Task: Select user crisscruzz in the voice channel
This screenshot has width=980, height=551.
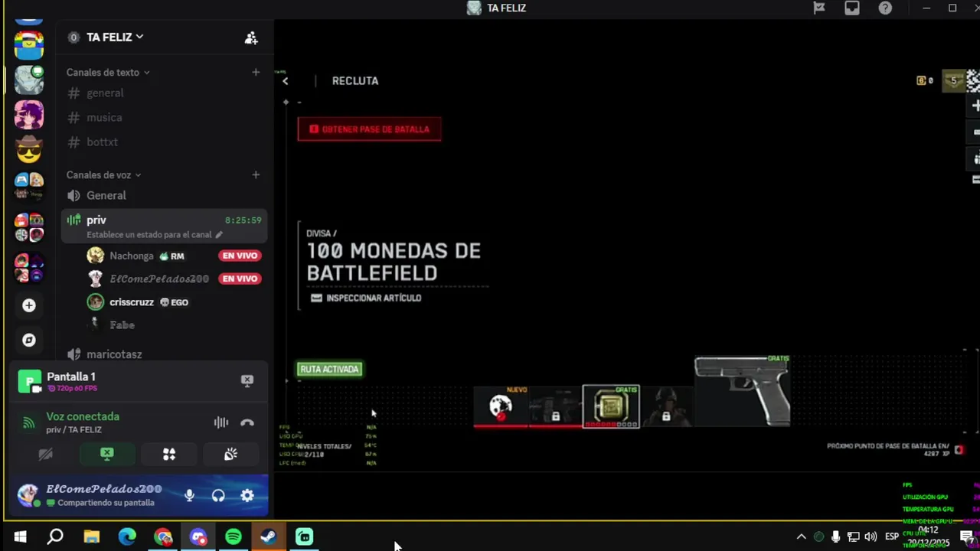Action: (x=132, y=302)
